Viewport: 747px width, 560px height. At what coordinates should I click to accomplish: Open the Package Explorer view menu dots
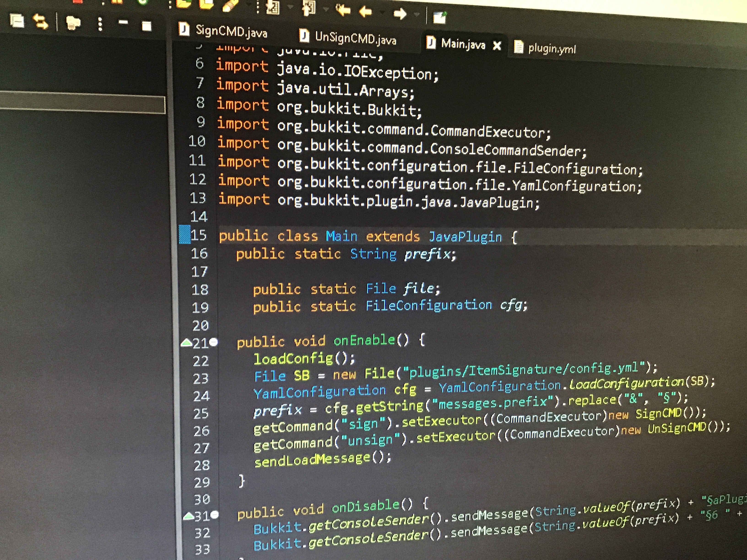click(x=100, y=24)
